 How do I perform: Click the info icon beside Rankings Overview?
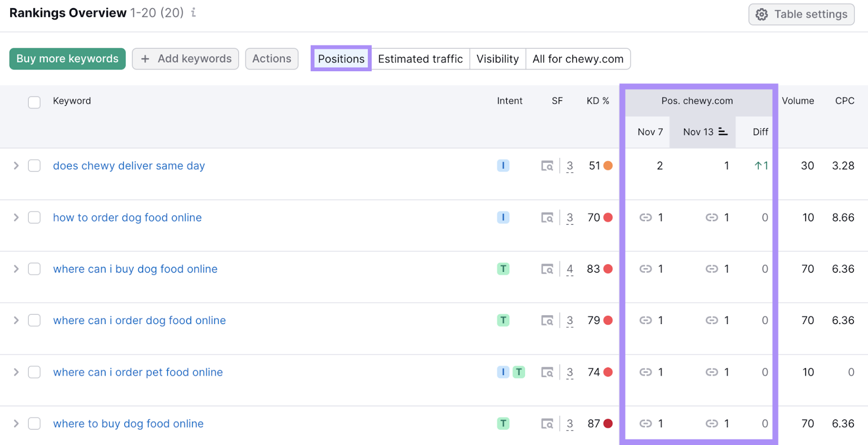pos(194,12)
